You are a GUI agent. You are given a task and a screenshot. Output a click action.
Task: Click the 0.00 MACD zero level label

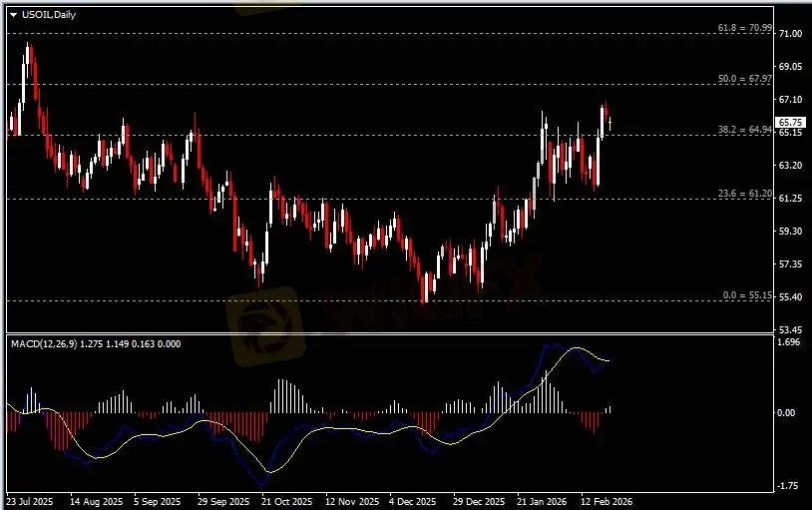tap(789, 412)
